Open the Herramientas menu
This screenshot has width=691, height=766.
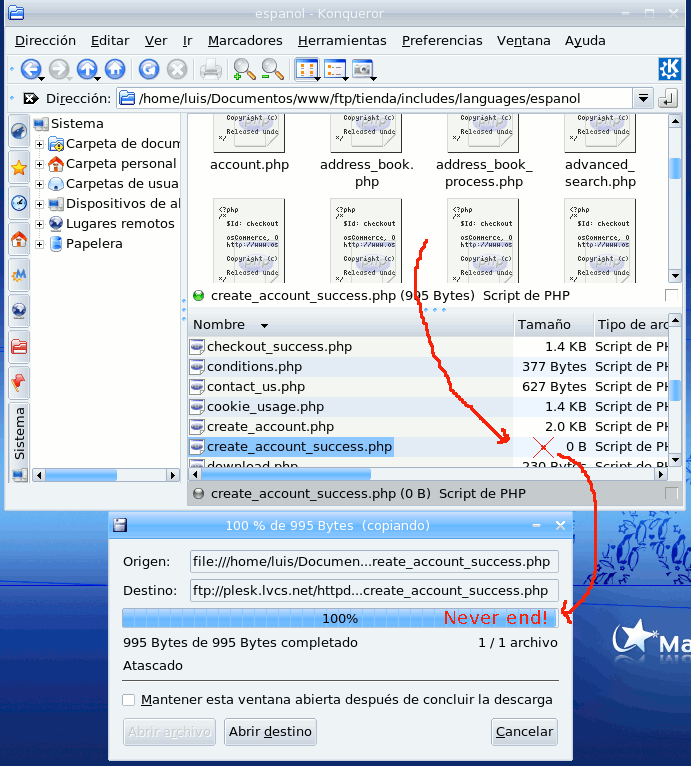(342, 41)
